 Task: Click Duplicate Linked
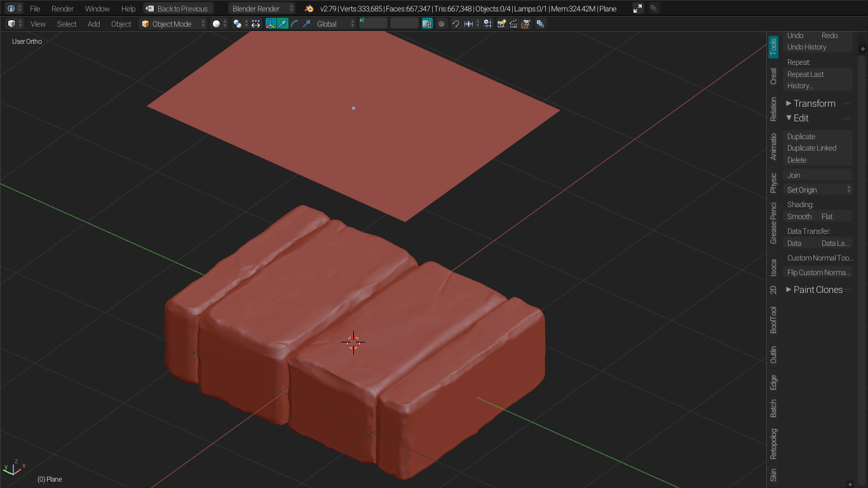(x=818, y=148)
